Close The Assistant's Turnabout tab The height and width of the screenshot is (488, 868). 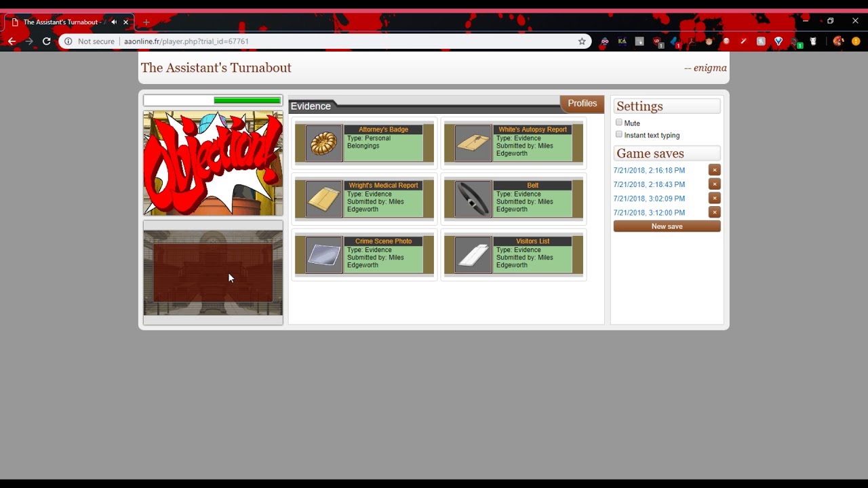[x=125, y=22]
